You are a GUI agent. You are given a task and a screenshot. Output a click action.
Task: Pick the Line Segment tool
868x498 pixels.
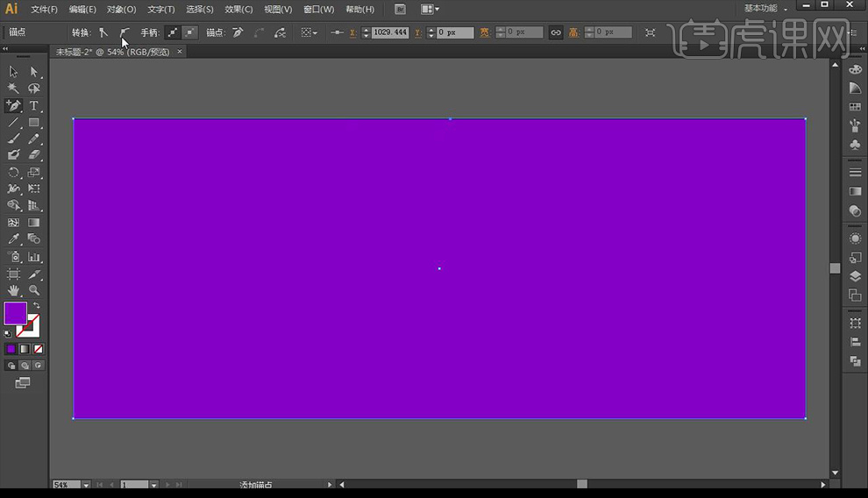[13, 122]
